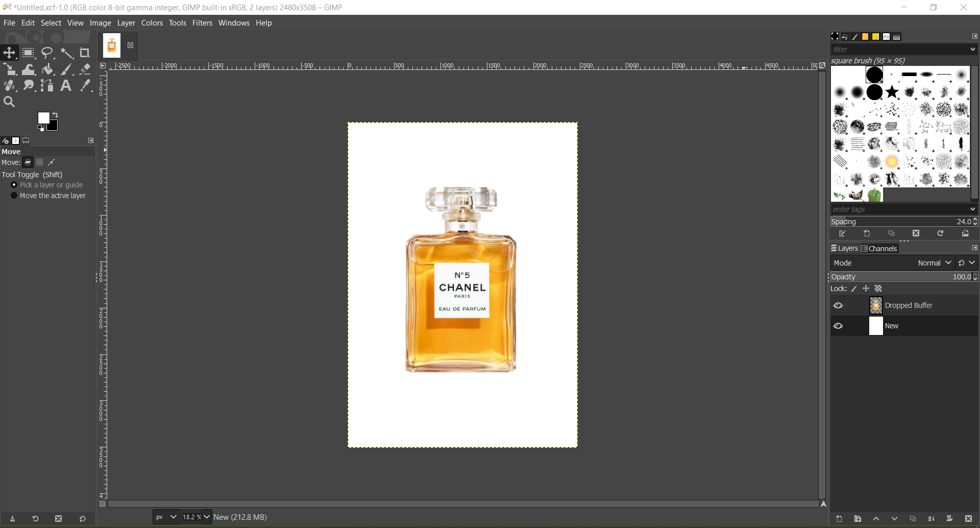Viewport: 980px width, 528px height.
Task: Select the Paths tool
Action: [47, 86]
